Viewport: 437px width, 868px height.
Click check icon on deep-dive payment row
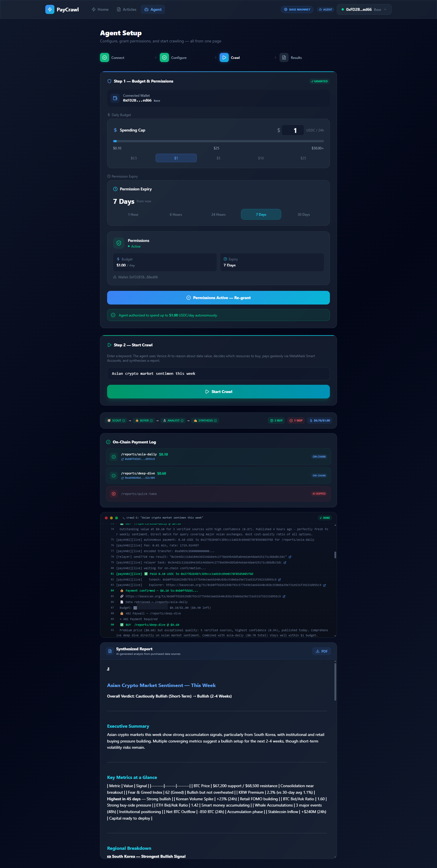(114, 476)
